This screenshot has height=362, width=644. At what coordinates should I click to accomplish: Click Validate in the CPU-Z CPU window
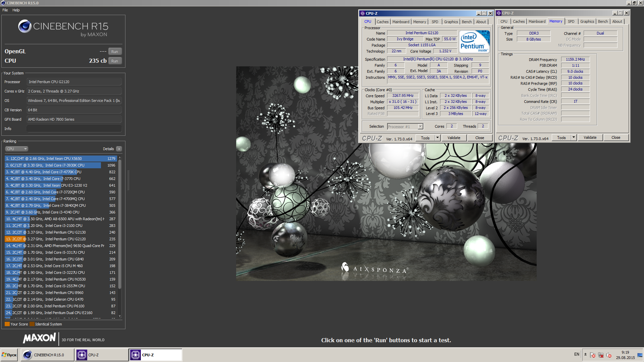point(454,138)
